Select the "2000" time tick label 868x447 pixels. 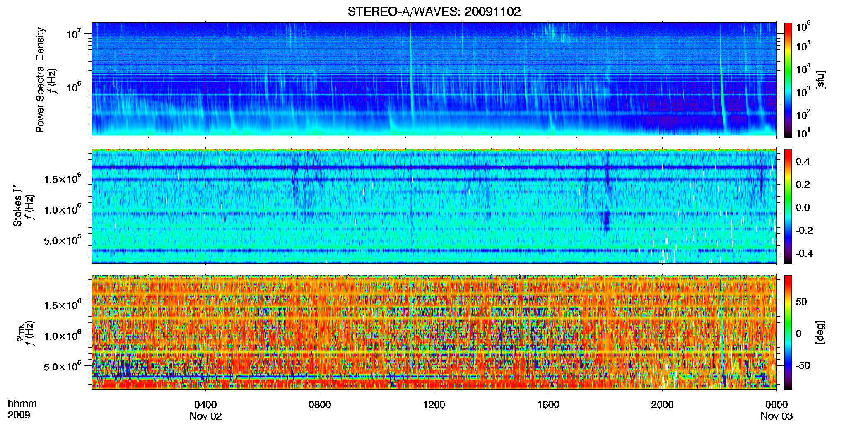tap(662, 404)
